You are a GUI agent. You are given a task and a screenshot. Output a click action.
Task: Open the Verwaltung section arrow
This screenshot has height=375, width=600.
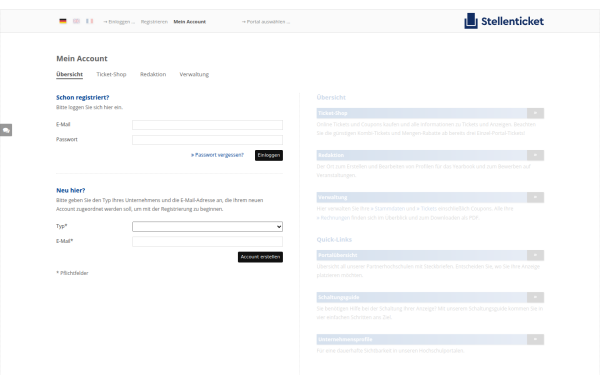(535, 197)
